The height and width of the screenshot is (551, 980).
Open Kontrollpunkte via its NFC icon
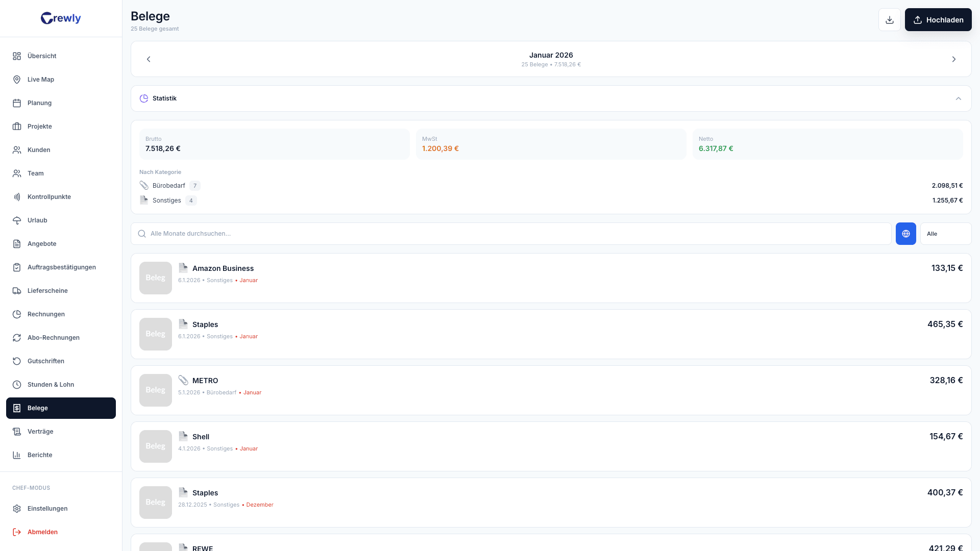(17, 197)
